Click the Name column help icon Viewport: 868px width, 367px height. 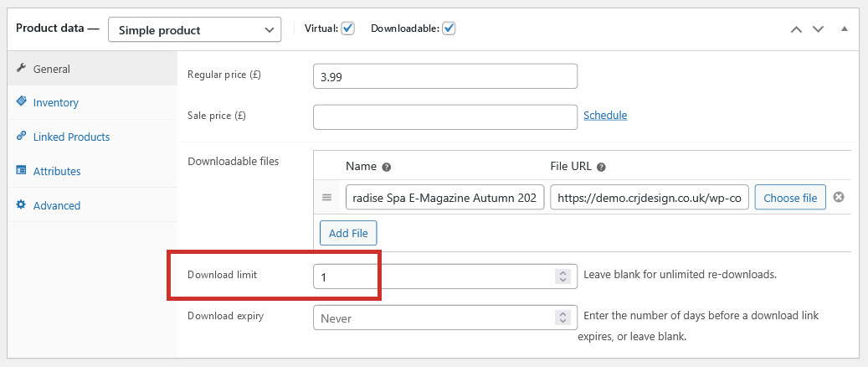(x=387, y=167)
